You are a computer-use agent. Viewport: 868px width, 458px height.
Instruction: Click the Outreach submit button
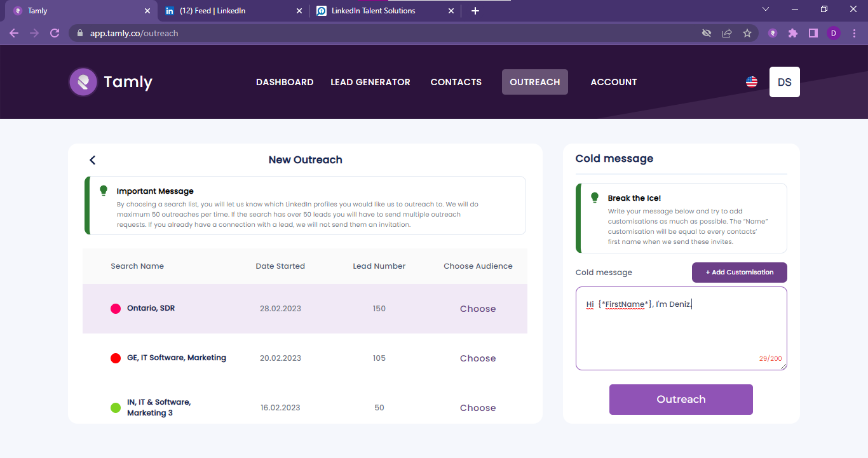[681, 400]
